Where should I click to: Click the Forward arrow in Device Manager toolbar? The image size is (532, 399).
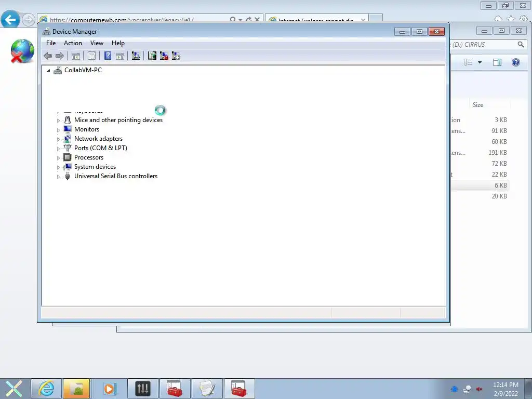[x=60, y=56]
